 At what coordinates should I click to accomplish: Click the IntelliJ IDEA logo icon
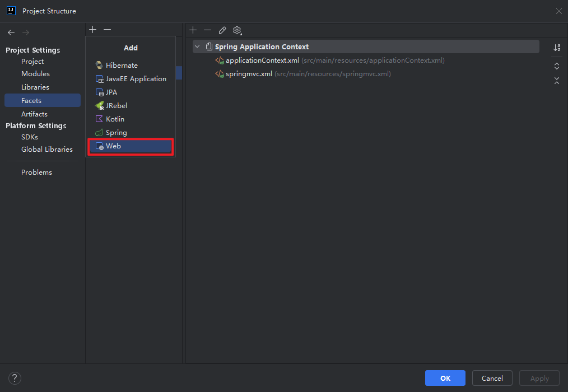tap(11, 11)
